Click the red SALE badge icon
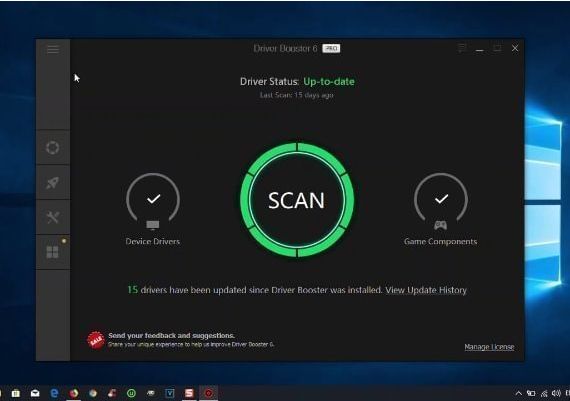570x401 pixels. tap(96, 340)
